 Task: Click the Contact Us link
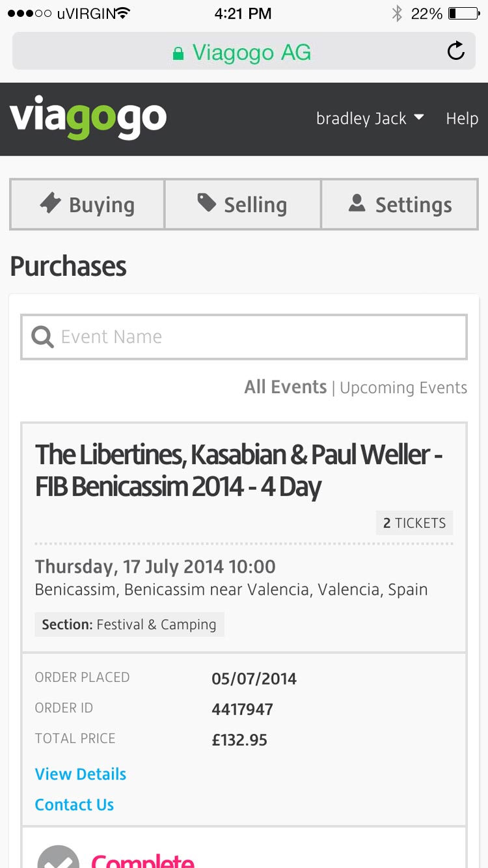(74, 805)
